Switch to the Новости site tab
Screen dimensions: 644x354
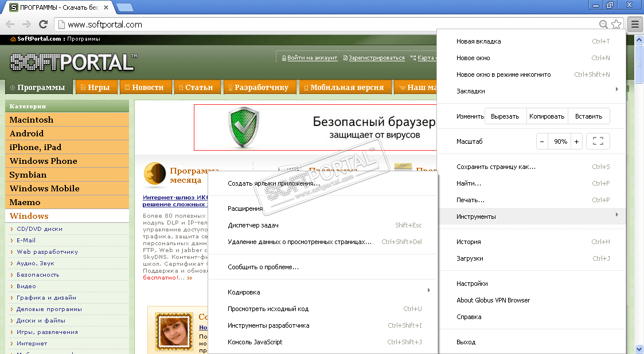146,88
